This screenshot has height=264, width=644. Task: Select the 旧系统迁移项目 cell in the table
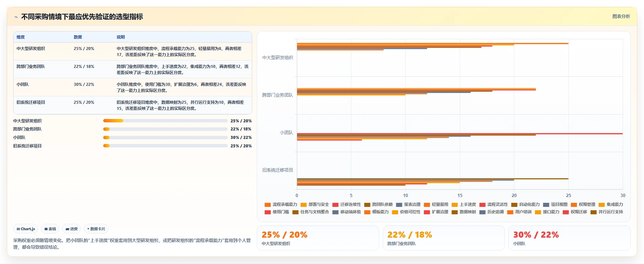coord(31,102)
